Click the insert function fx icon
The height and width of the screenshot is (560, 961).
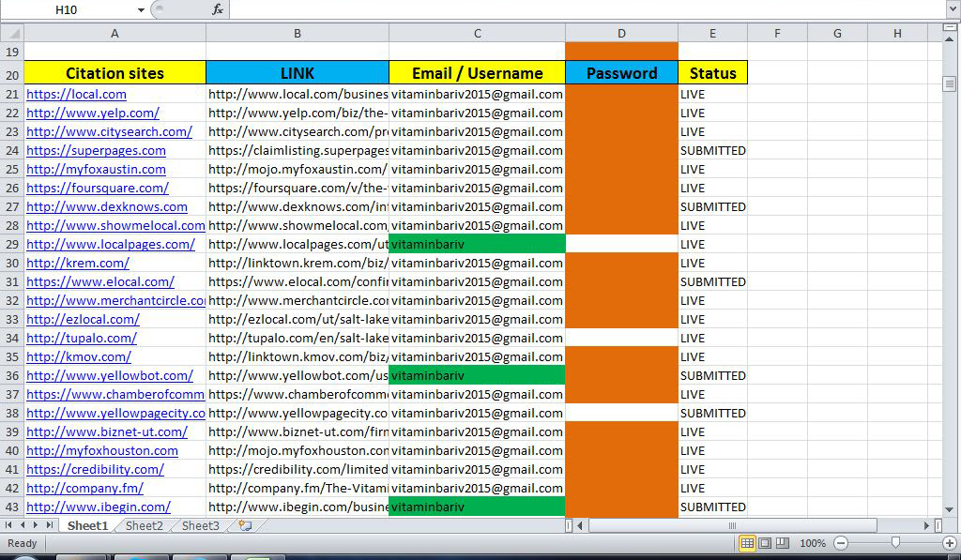pos(217,9)
